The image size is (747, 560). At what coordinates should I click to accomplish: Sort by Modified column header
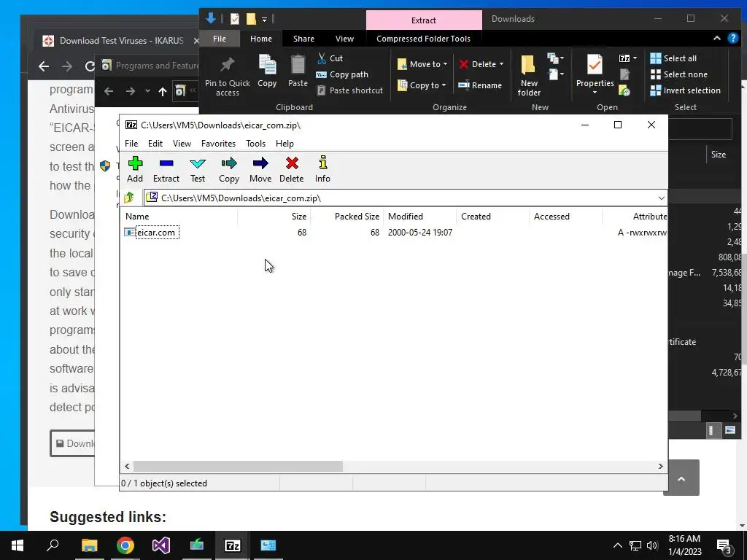point(419,216)
